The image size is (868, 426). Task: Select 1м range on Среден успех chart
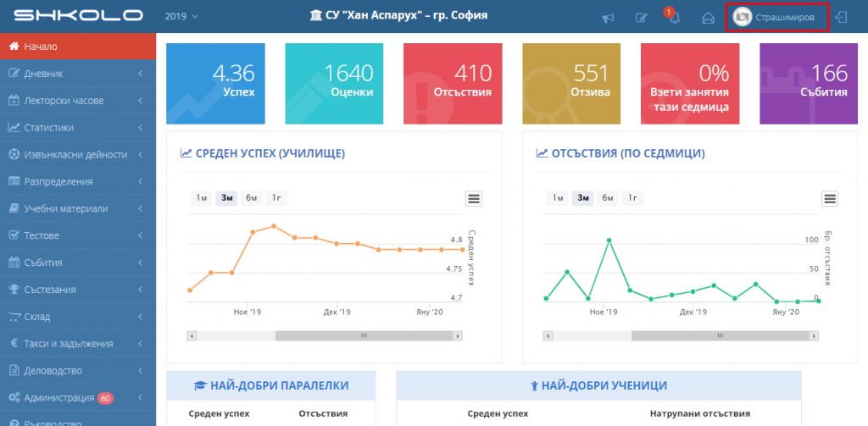202,198
